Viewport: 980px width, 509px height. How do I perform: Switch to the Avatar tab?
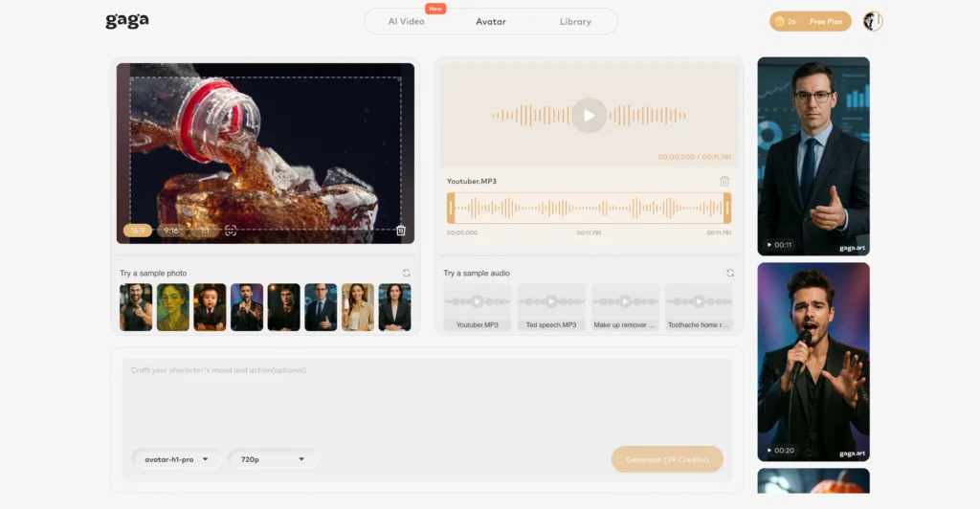tap(491, 21)
